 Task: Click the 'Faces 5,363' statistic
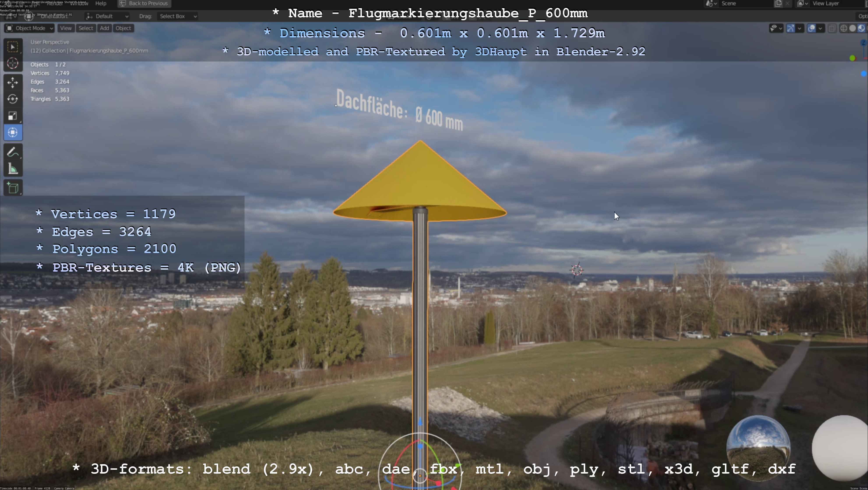coord(50,90)
